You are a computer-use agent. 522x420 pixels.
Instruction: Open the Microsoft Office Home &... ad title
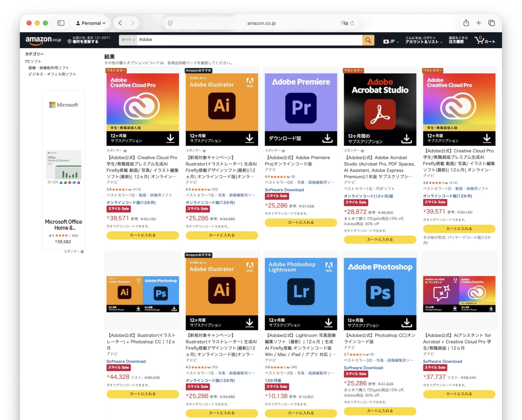pyautogui.click(x=64, y=225)
